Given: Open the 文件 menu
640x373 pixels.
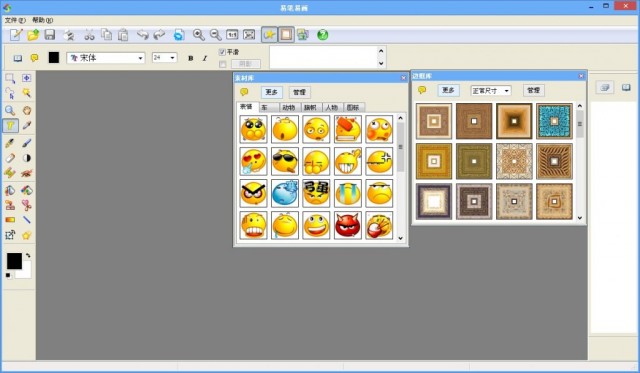Looking at the screenshot, I should point(15,20).
